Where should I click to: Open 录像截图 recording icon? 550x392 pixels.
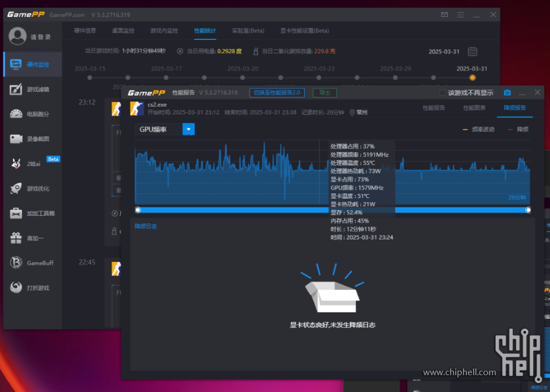tap(16, 139)
